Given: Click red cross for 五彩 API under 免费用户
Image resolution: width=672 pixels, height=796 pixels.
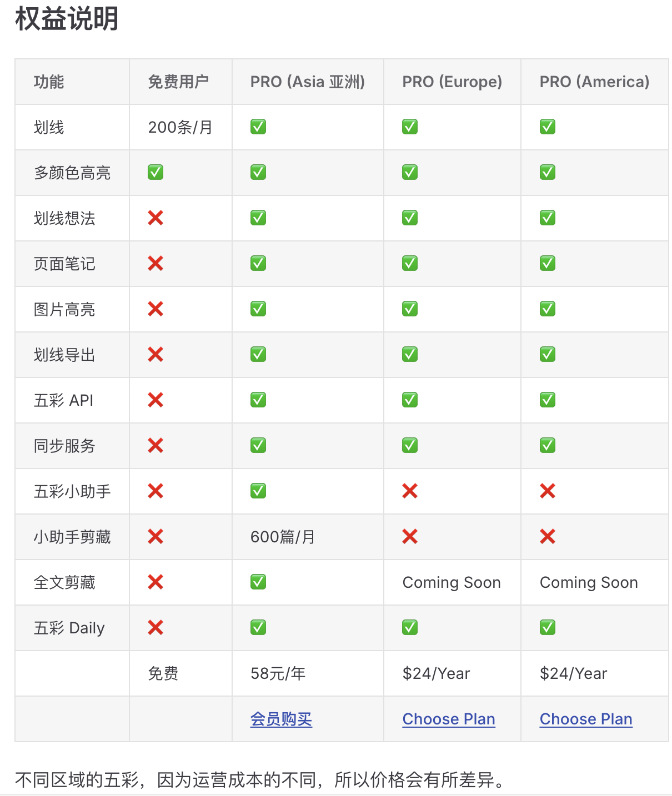Looking at the screenshot, I should 156,400.
